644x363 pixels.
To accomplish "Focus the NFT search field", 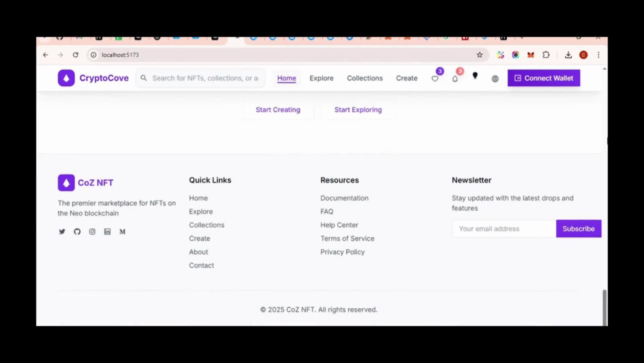I will coord(201,78).
